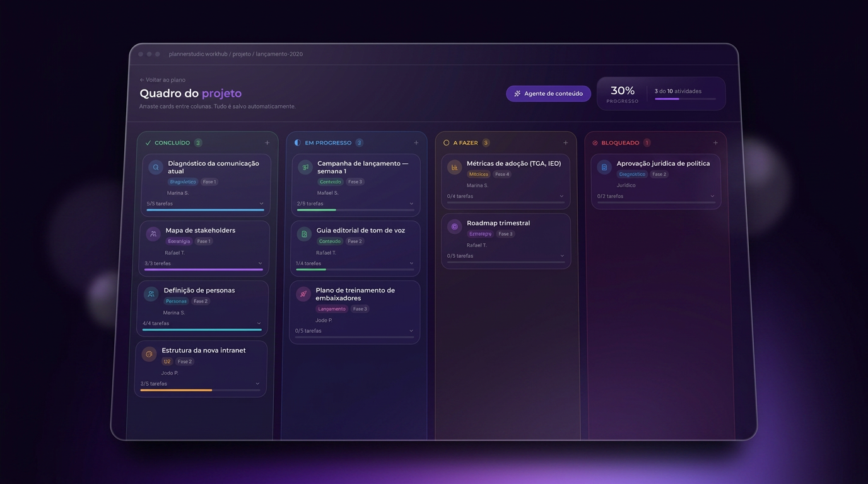Click the rocket icon on Plano de treinamento card
868x484 pixels.
click(303, 294)
